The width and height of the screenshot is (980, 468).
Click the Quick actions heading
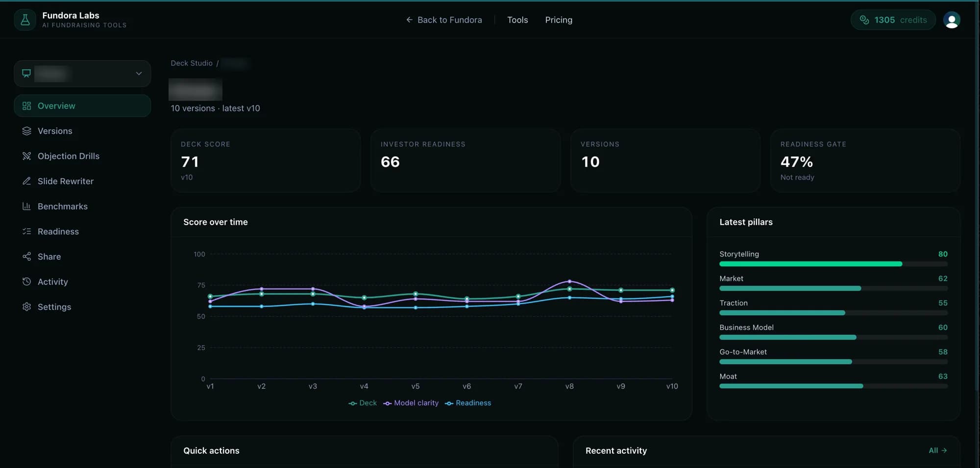coord(211,451)
